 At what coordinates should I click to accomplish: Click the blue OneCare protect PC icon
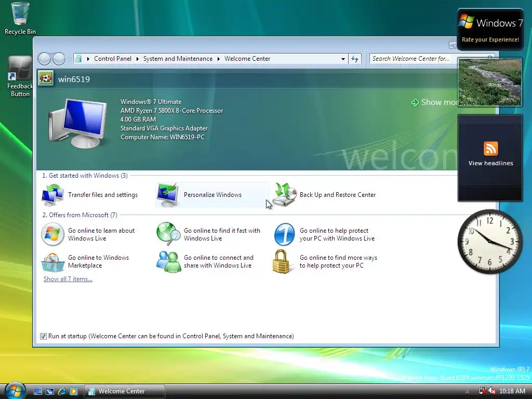[x=284, y=234]
